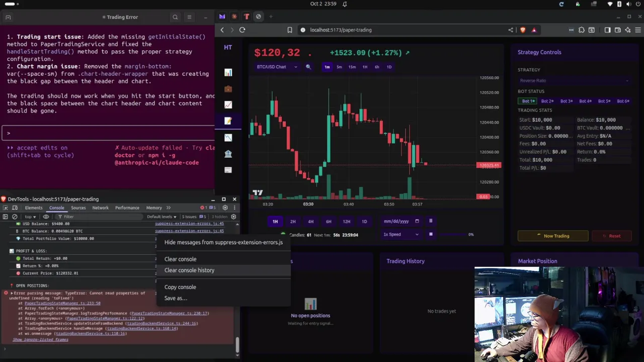Expand more DevTools tabs chevron
This screenshot has height=362, width=644.
click(x=168, y=208)
